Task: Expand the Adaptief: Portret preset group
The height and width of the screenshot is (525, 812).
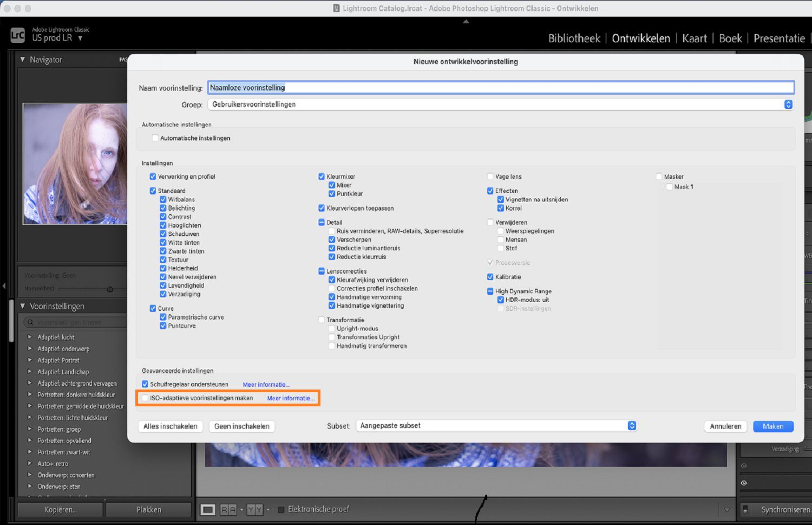Action: pyautogui.click(x=30, y=360)
